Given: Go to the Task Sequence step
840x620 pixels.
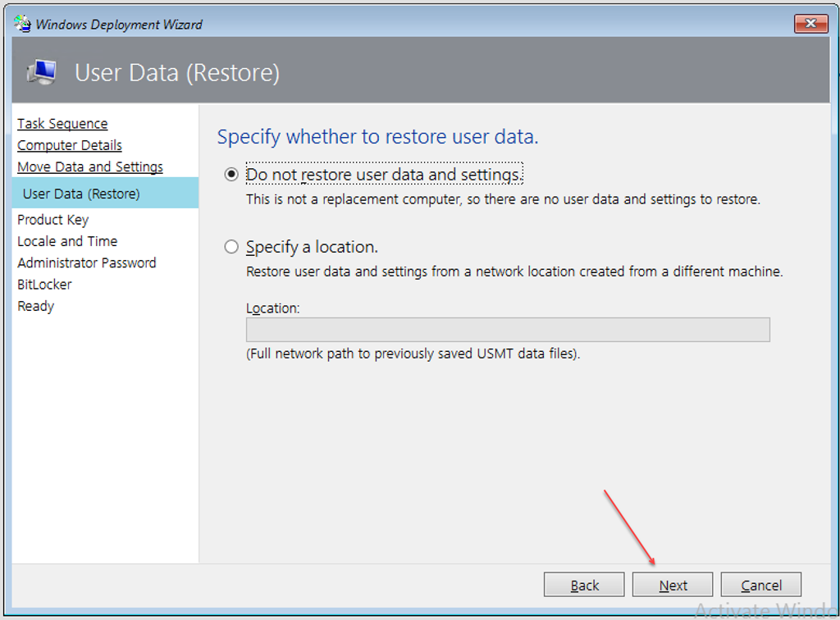Looking at the screenshot, I should pyautogui.click(x=62, y=124).
